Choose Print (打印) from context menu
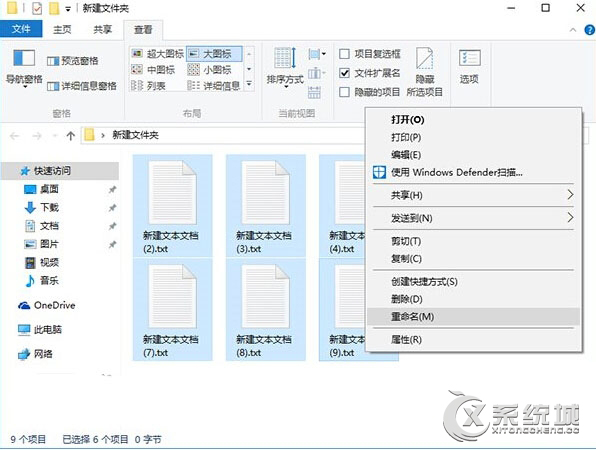The image size is (596, 450). coord(473,137)
